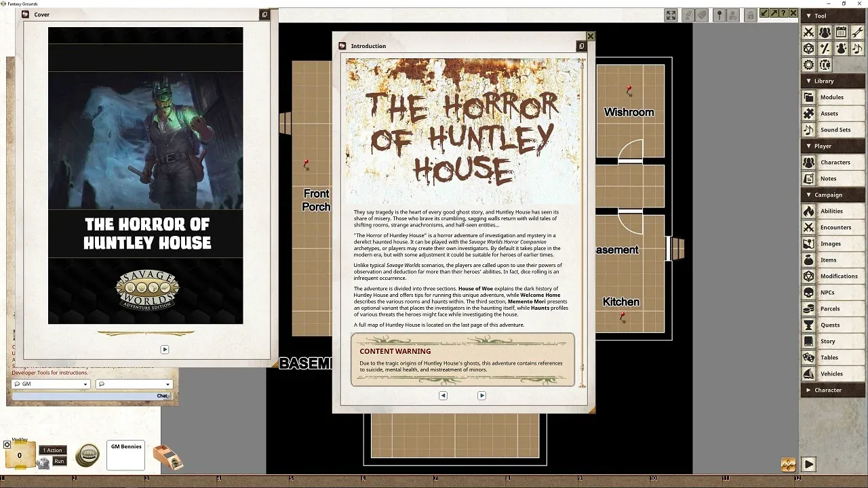Toggle the Run button

[x=59, y=461]
